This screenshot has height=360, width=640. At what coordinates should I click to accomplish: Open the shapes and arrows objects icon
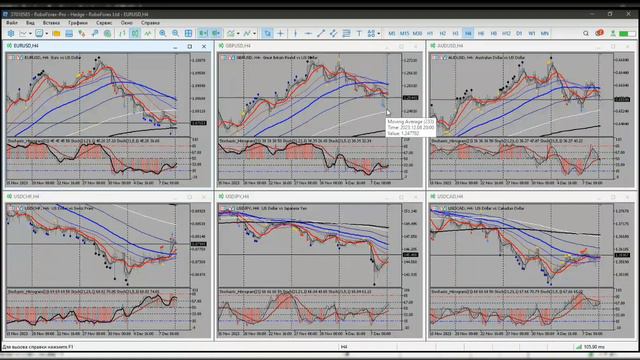click(371, 33)
